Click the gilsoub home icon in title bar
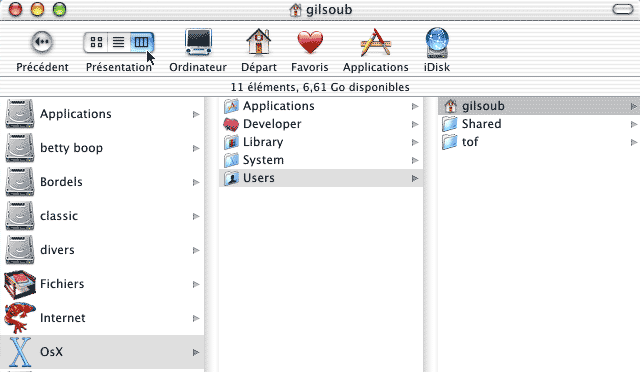The height and width of the screenshot is (372, 640). (295, 9)
